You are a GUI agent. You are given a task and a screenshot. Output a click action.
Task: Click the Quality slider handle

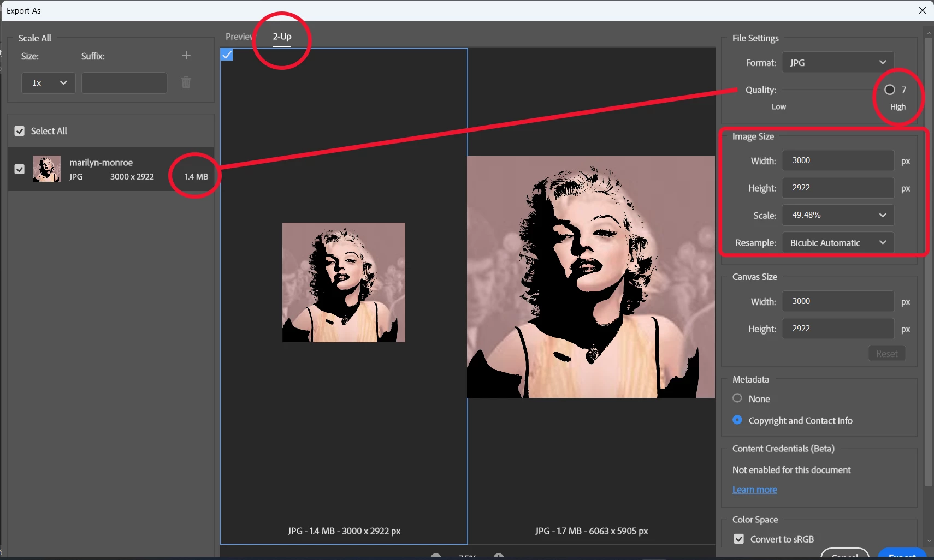[890, 90]
